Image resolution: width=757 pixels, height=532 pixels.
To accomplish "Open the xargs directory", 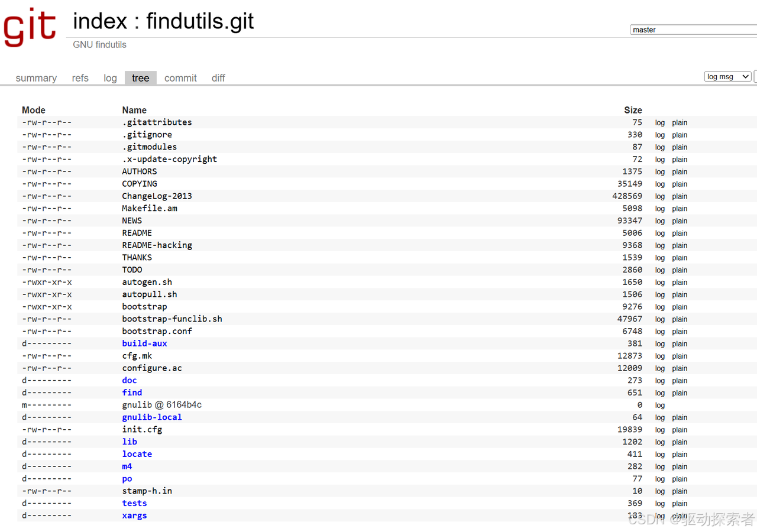I will coord(135,515).
